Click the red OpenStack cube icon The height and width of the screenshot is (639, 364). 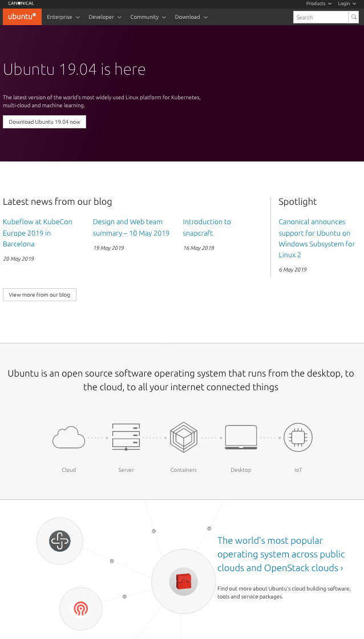pos(184,581)
